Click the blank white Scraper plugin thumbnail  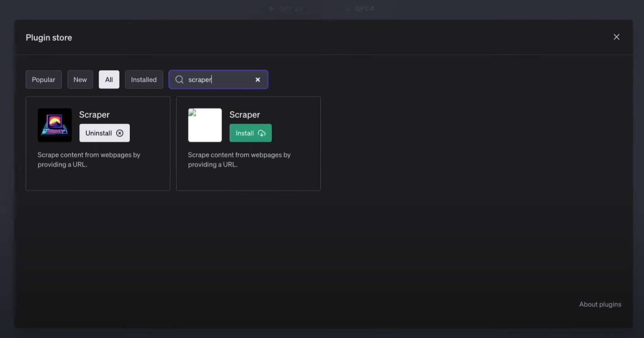pos(205,125)
